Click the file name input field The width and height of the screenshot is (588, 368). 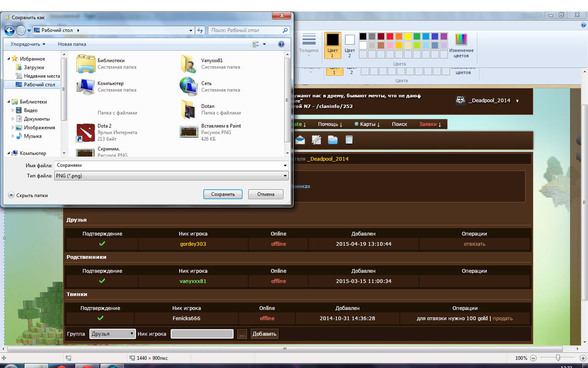pos(168,166)
